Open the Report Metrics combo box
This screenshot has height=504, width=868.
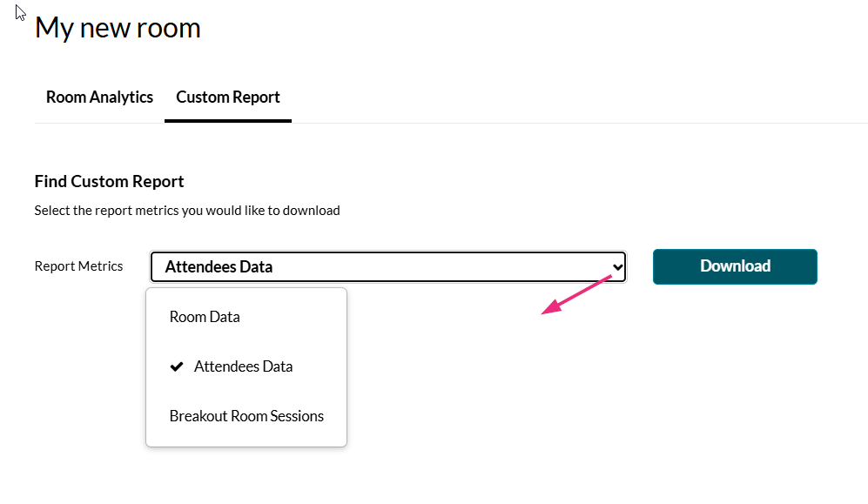(387, 266)
